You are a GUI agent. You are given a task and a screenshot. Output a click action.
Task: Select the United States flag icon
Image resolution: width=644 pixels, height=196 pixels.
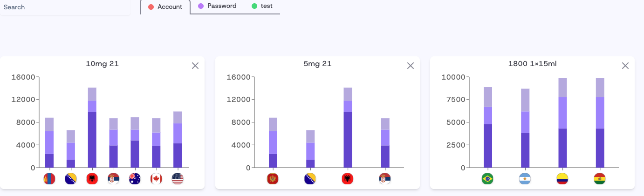click(x=178, y=179)
